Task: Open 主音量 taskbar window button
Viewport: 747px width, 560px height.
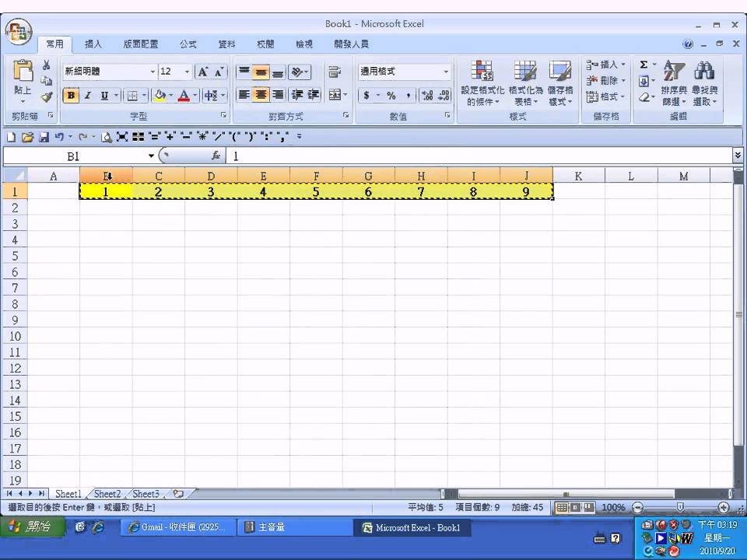Action: coord(294,527)
